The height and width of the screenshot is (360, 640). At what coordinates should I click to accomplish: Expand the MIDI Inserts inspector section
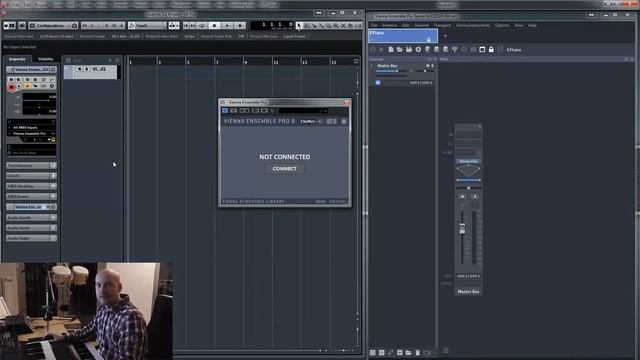(31, 196)
